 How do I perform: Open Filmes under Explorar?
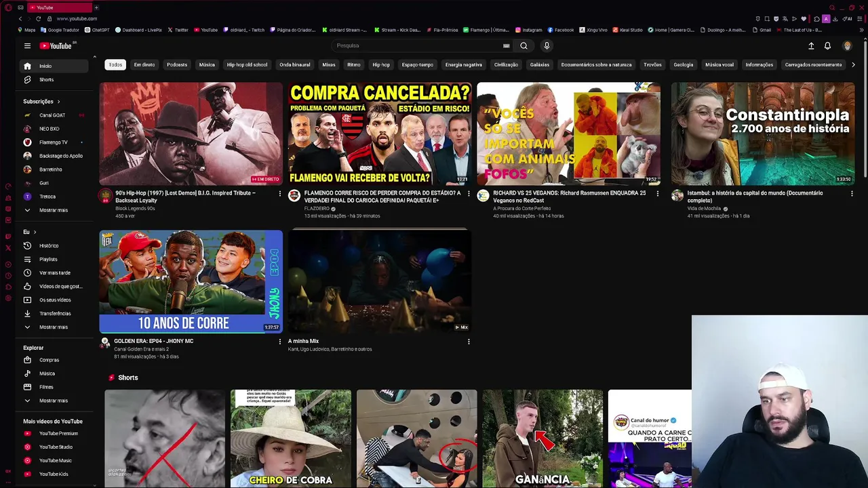(x=54, y=387)
